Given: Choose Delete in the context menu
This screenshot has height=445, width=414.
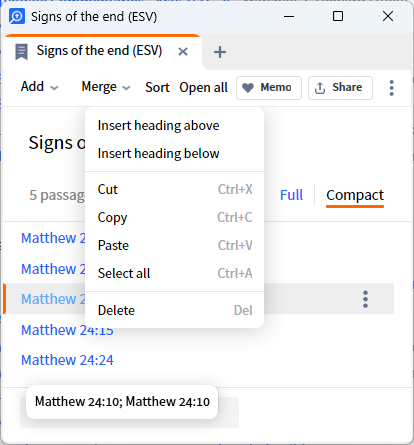Looking at the screenshot, I should point(174,310).
